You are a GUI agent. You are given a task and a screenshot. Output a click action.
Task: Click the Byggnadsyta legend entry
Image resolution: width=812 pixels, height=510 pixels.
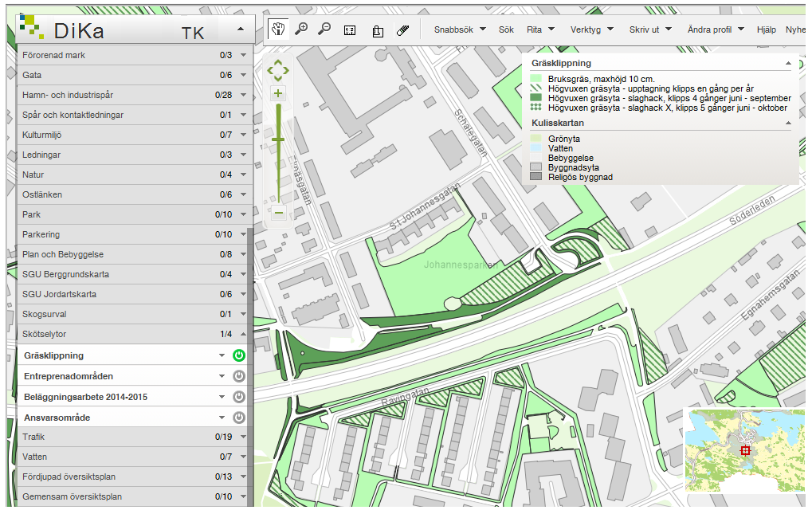[573, 167]
